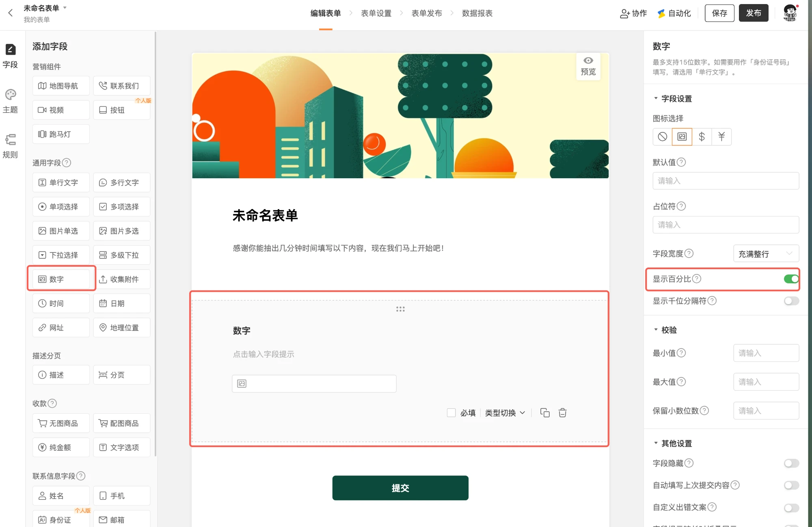The height and width of the screenshot is (527, 812).
Task: Click the 预览 preview eye button
Action: (x=588, y=66)
